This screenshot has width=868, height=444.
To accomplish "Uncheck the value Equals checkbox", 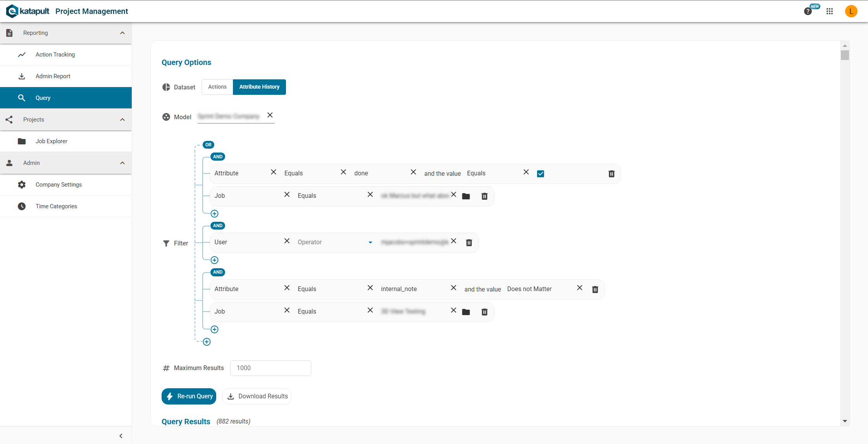I will coord(541,174).
